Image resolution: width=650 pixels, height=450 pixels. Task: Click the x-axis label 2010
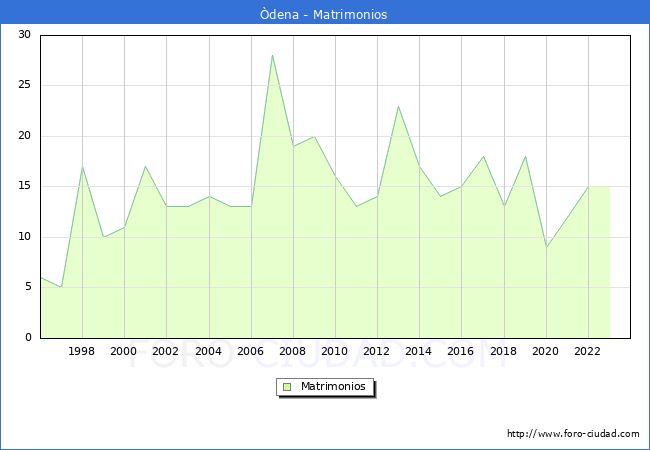tap(335, 351)
